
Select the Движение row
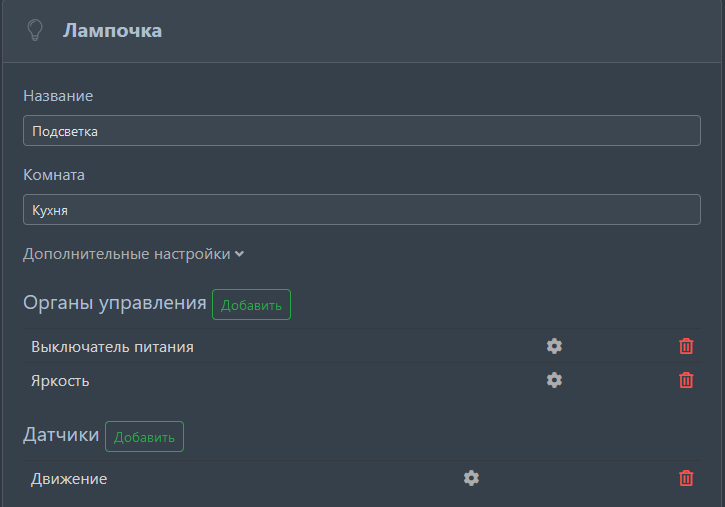pyautogui.click(x=69, y=479)
